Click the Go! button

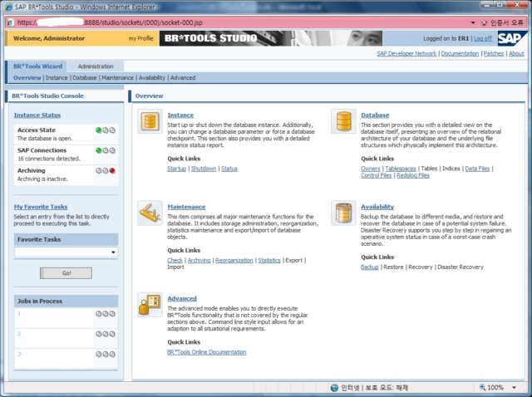(66, 273)
